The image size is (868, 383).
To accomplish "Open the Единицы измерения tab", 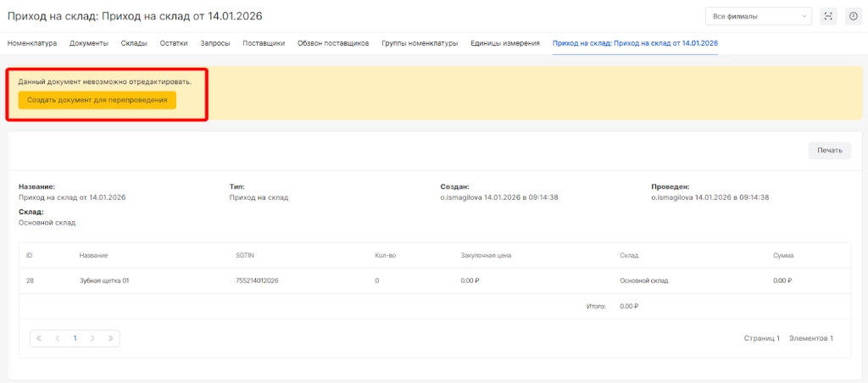I will (505, 42).
